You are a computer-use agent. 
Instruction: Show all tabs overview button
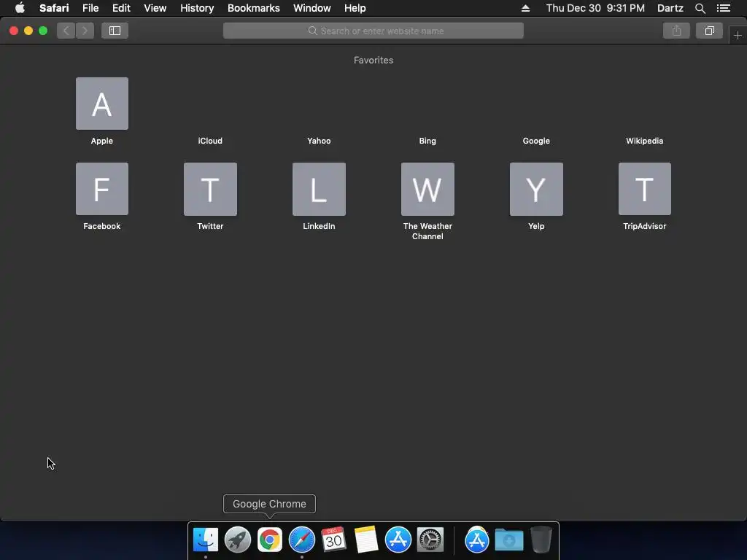pyautogui.click(x=709, y=31)
